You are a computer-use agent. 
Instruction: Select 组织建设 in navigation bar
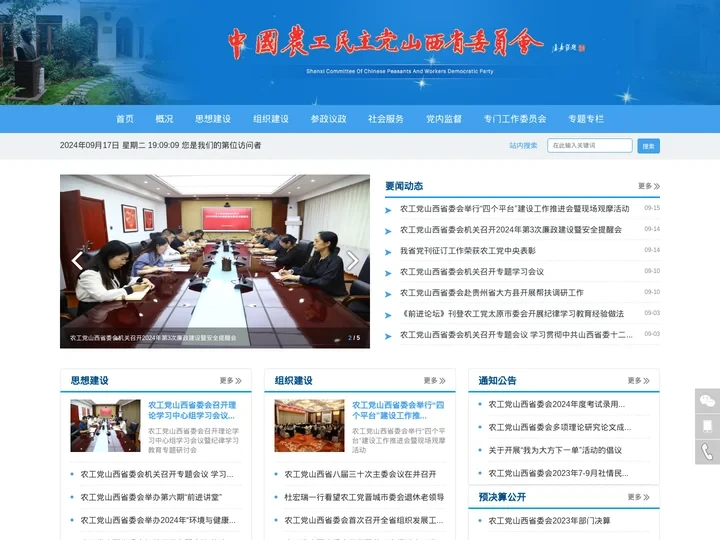[271, 119]
